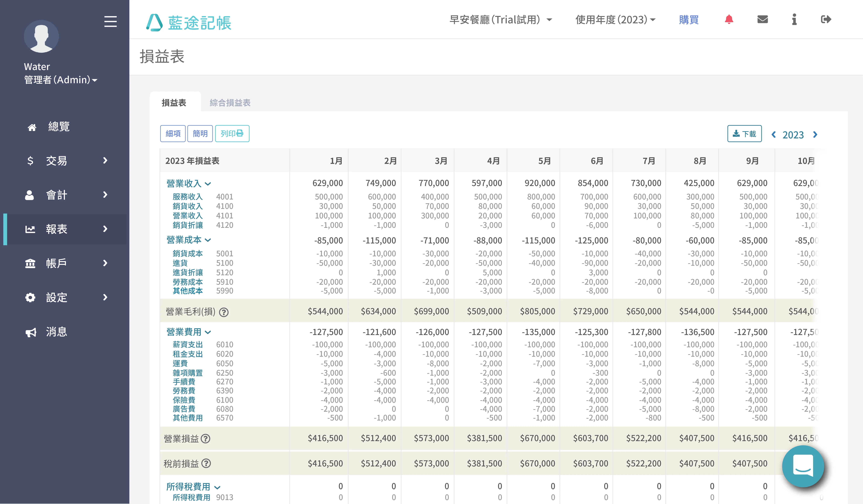Expand 帳戶 sidebar menu
Viewport: 863px width, 504px height.
[x=66, y=263]
